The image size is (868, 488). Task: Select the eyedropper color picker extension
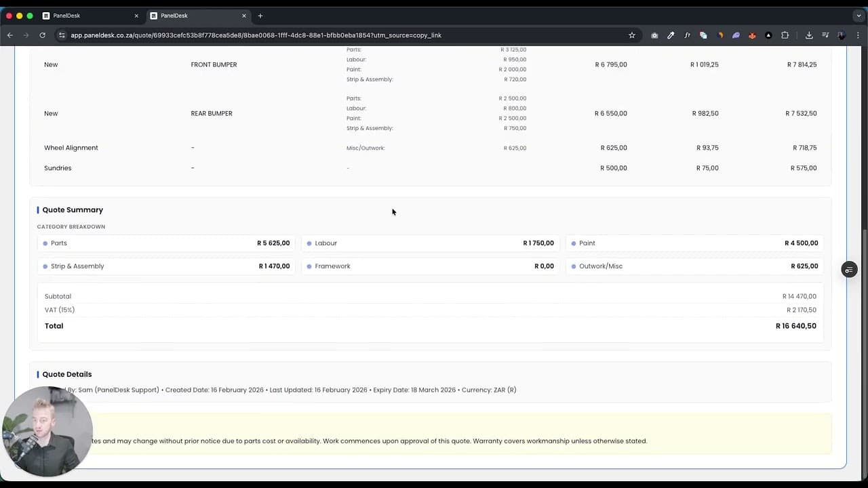point(671,35)
